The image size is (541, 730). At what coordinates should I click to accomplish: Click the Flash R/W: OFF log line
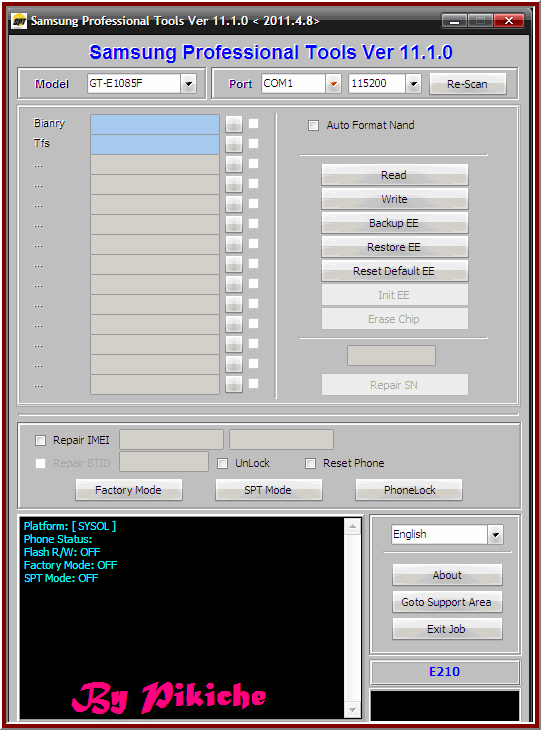(x=62, y=552)
